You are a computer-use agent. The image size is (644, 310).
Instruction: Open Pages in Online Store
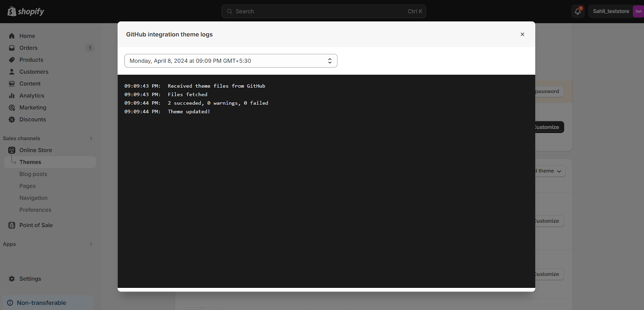(x=27, y=186)
